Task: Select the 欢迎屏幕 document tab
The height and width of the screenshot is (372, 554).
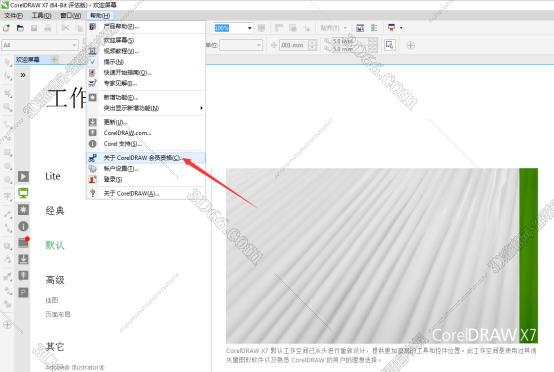Action: tap(28, 60)
